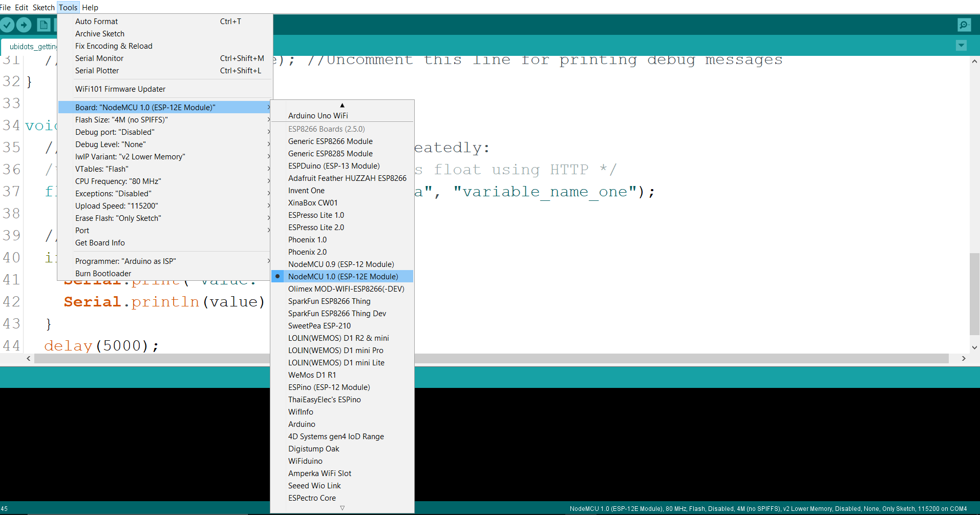This screenshot has width=980, height=515.
Task: Open the Help menu
Action: coord(90,8)
